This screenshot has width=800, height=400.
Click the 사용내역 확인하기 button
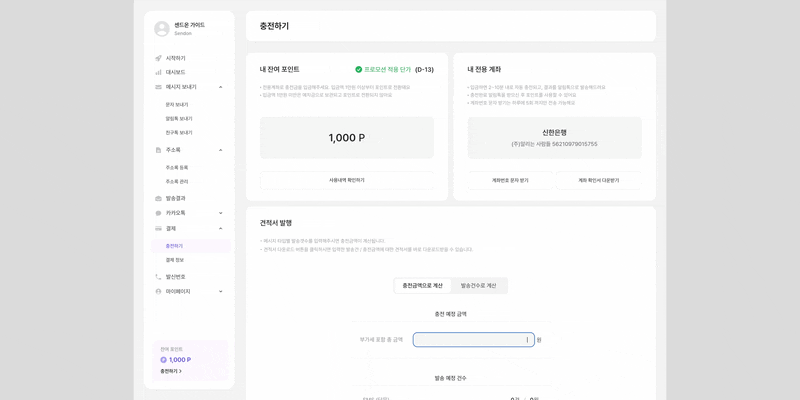[347, 180]
